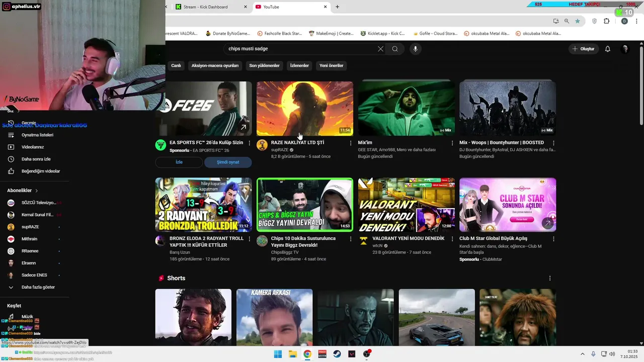Select the Canlı filter chip
The image size is (644, 362).
[176, 65]
